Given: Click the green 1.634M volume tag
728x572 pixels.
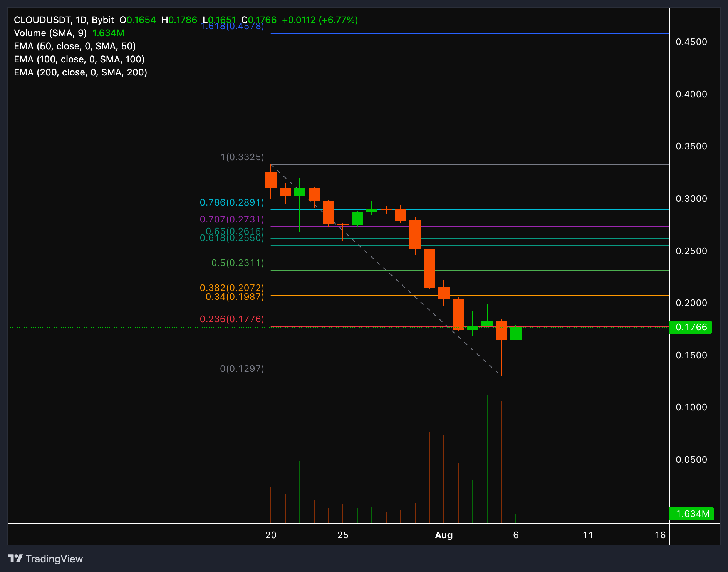Looking at the screenshot, I should [x=692, y=514].
